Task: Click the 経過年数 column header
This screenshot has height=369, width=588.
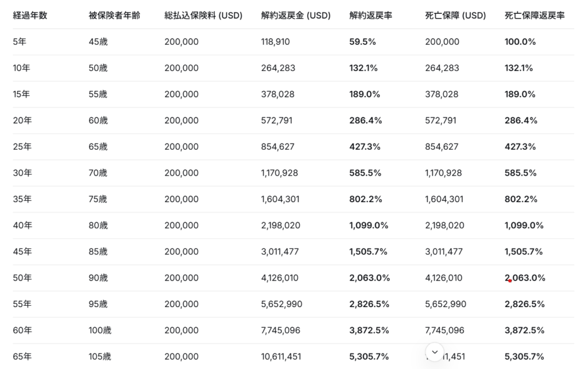Action: point(30,15)
